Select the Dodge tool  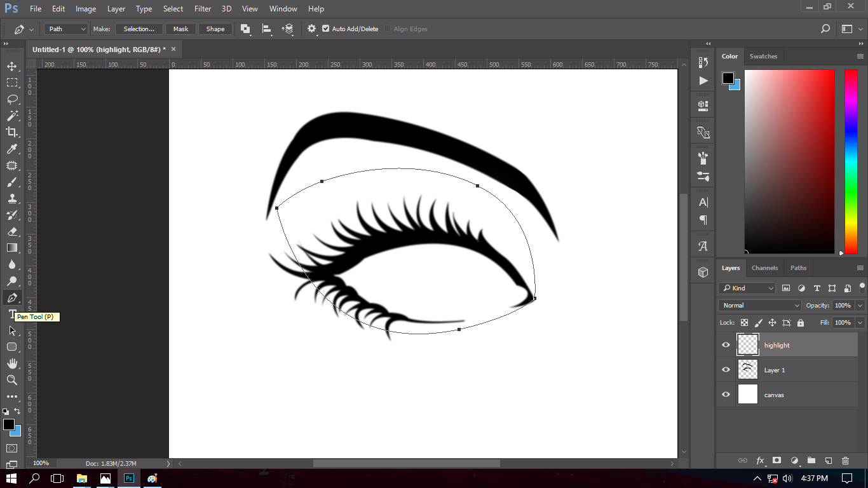(x=11, y=281)
